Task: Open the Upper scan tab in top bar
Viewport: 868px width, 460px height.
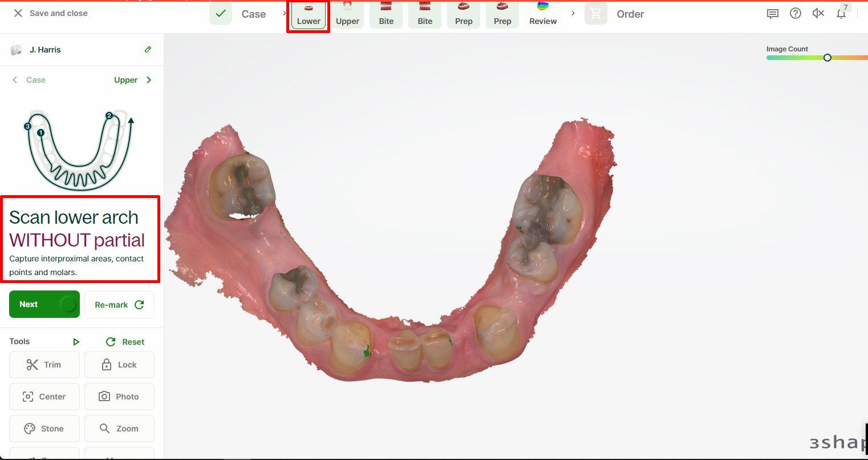Action: pyautogui.click(x=347, y=15)
